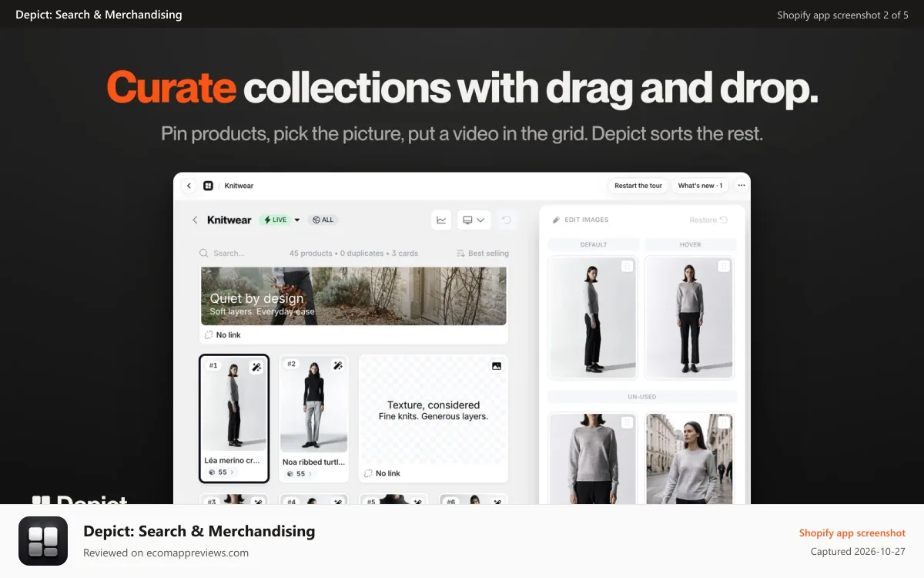Select the 'Texture, considered' content card

pyautogui.click(x=434, y=418)
